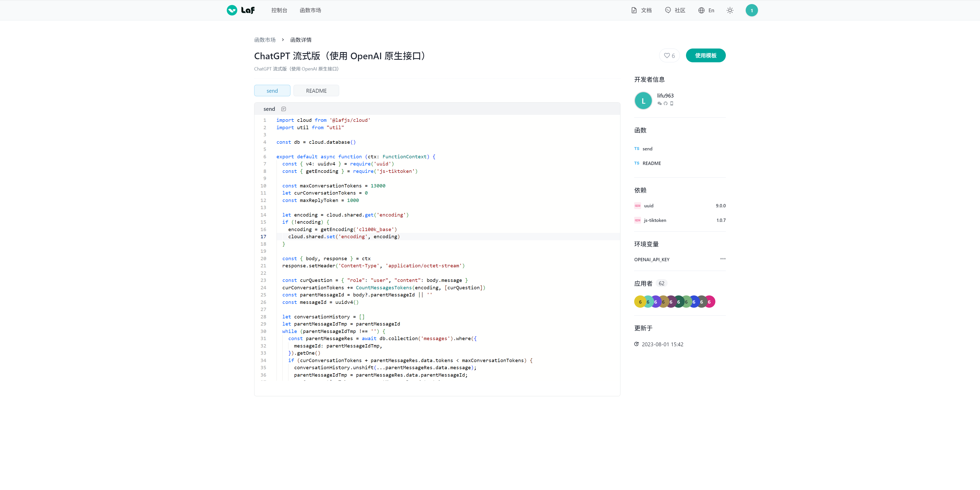Click the WeChat icon under lifu963
The height and width of the screenshot is (490, 980).
[x=659, y=104]
